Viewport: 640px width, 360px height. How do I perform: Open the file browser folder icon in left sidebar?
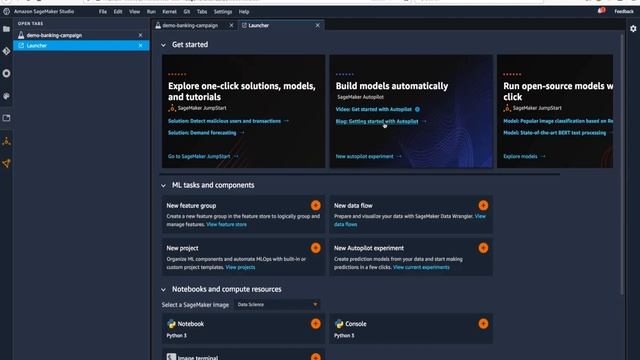coord(6,29)
